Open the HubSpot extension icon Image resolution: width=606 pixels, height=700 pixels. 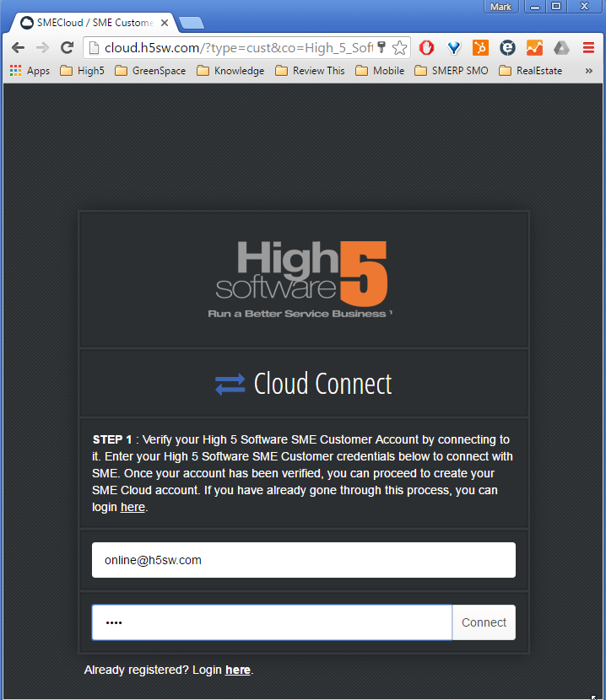(x=480, y=47)
